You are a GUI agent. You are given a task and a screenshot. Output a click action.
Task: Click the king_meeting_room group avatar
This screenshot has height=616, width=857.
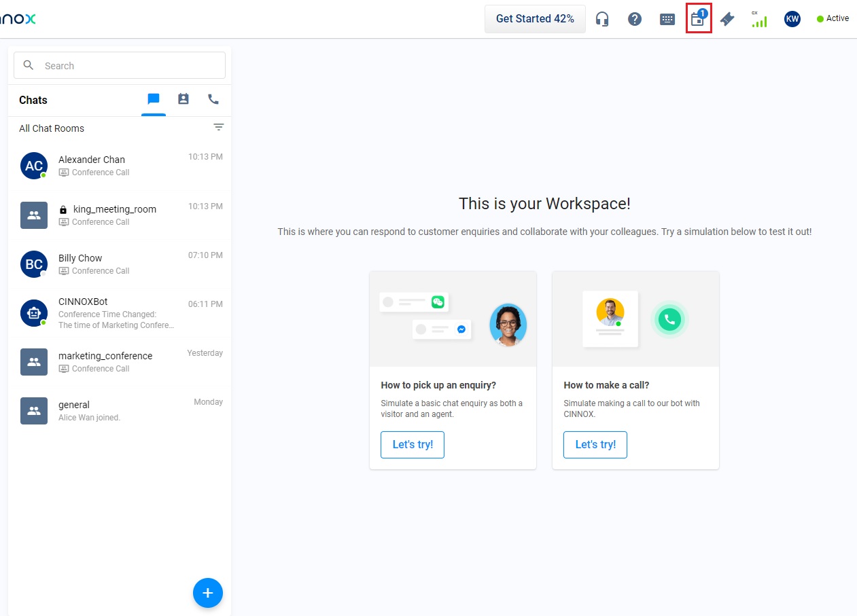pyautogui.click(x=34, y=215)
